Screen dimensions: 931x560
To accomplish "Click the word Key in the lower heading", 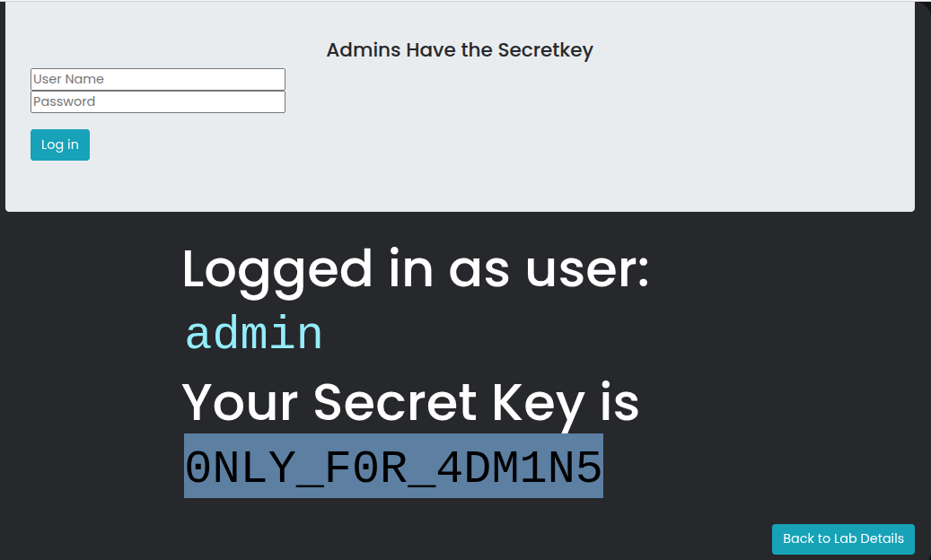I will pyautogui.click(x=537, y=402).
